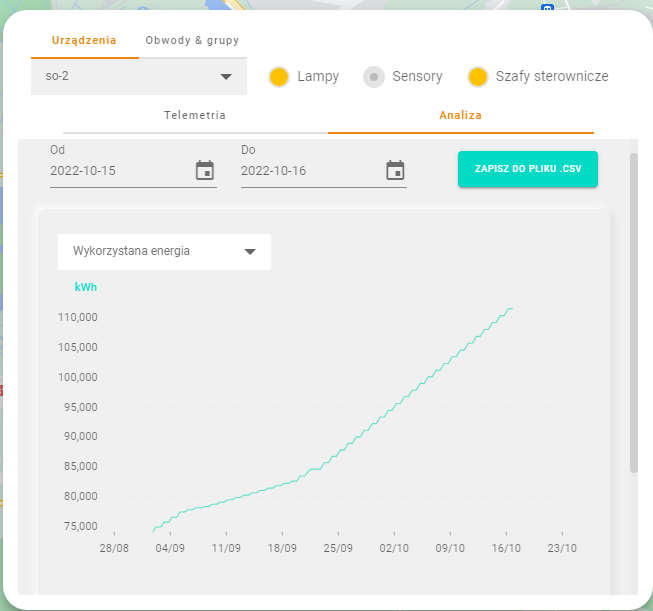
Task: Click the 02/10 x-axis date label
Action: (x=394, y=548)
